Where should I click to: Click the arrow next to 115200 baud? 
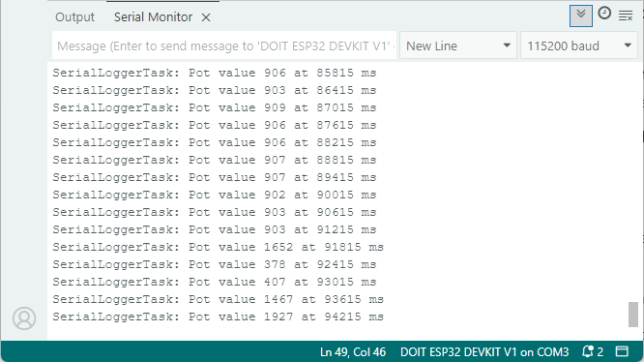click(628, 45)
